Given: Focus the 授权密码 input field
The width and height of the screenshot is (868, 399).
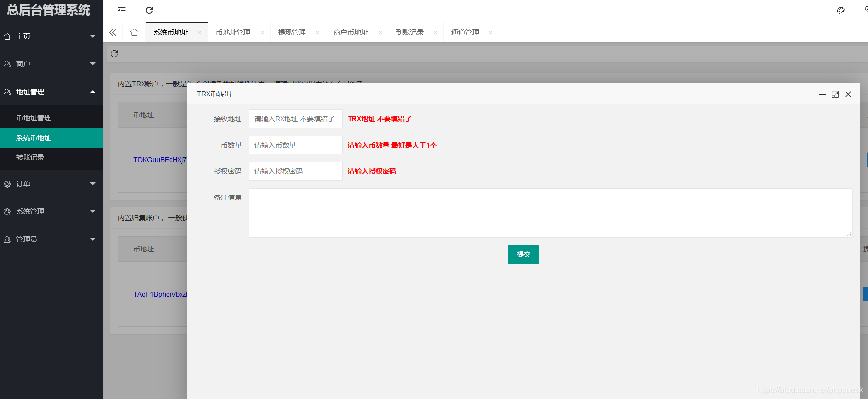Looking at the screenshot, I should [296, 171].
